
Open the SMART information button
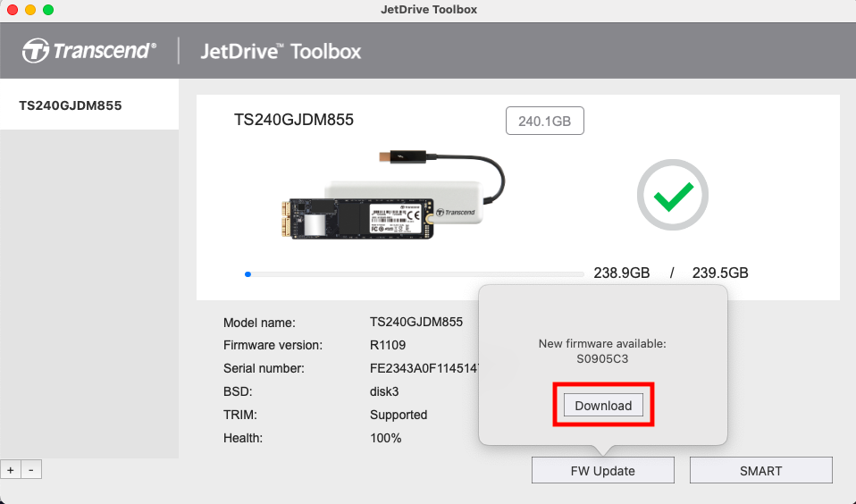pyautogui.click(x=761, y=470)
